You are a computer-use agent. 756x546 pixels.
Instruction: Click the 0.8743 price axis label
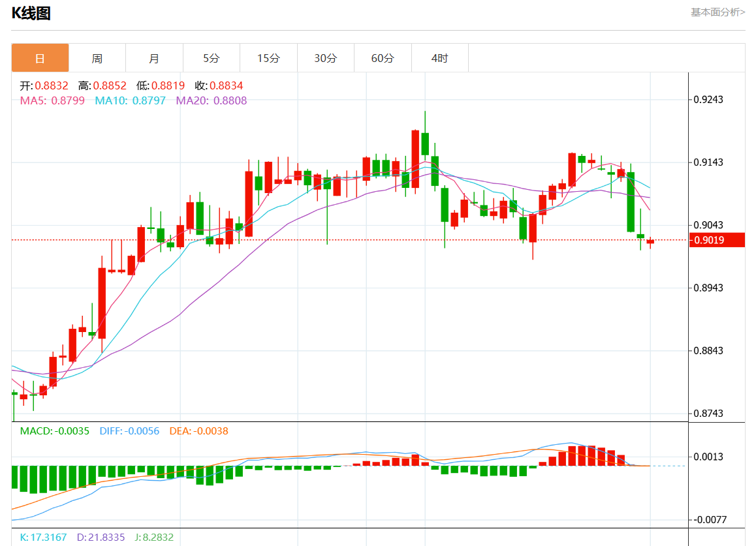click(708, 414)
